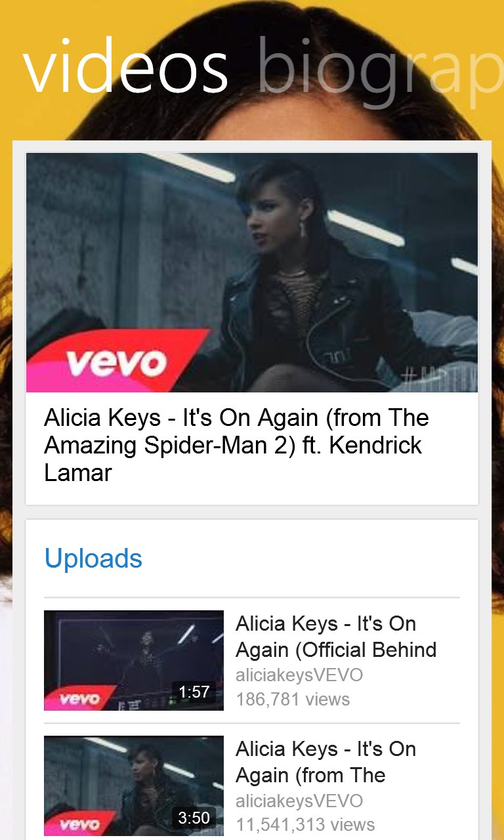Open the featured video title ft. Kendrick Lamar

(236, 445)
